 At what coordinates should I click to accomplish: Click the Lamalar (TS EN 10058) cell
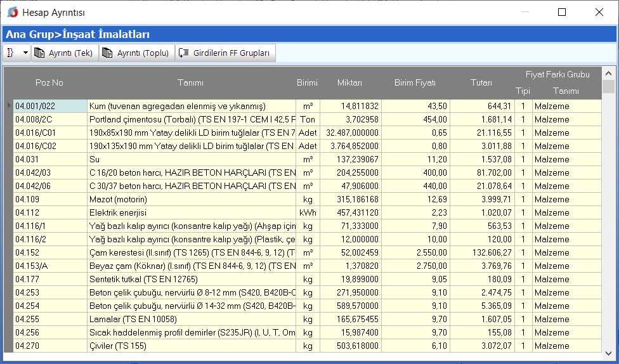coord(192,320)
